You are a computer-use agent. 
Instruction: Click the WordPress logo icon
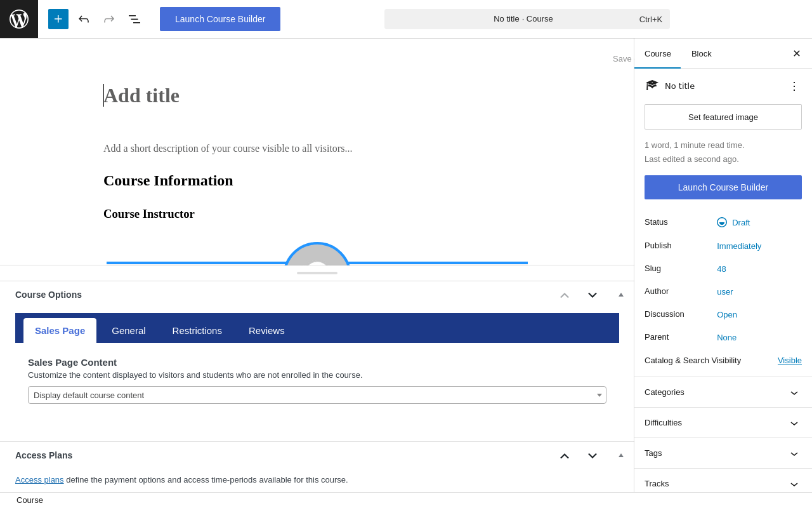click(19, 19)
